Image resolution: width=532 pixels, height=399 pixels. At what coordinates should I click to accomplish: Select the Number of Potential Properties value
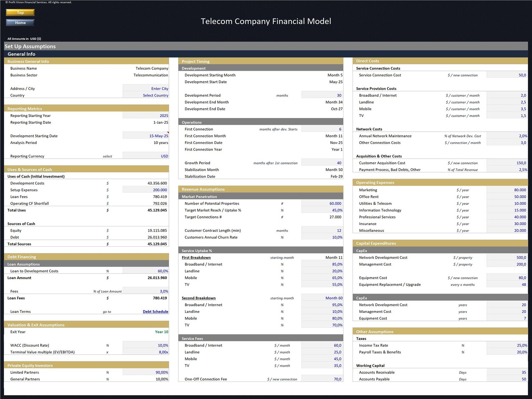(x=322, y=203)
